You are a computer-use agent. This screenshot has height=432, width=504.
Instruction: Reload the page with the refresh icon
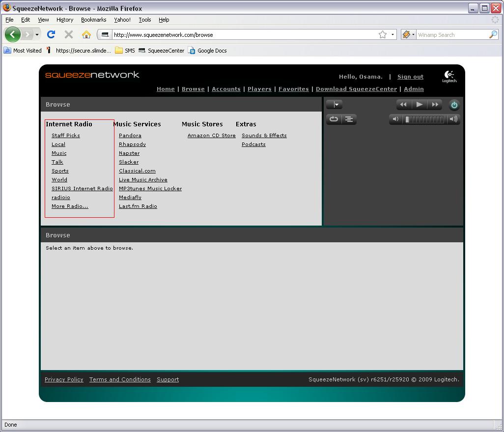(51, 34)
